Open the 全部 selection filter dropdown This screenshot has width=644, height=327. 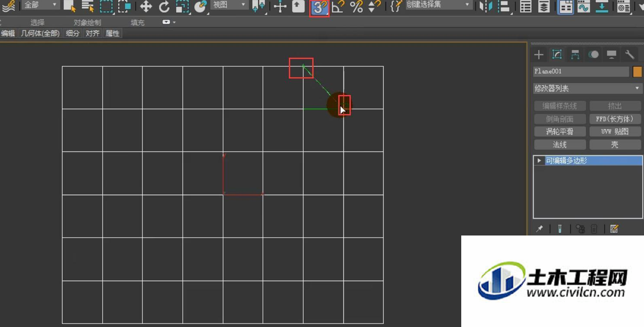[41, 5]
